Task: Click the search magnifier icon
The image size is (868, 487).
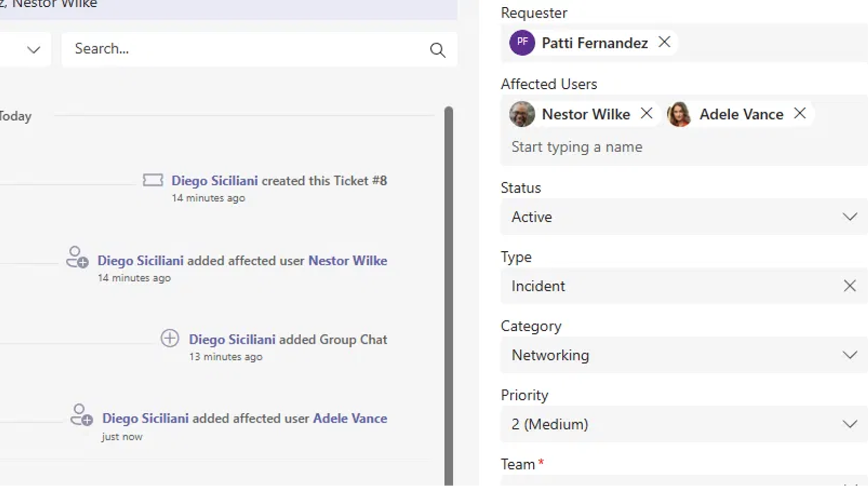Action: [x=437, y=49]
